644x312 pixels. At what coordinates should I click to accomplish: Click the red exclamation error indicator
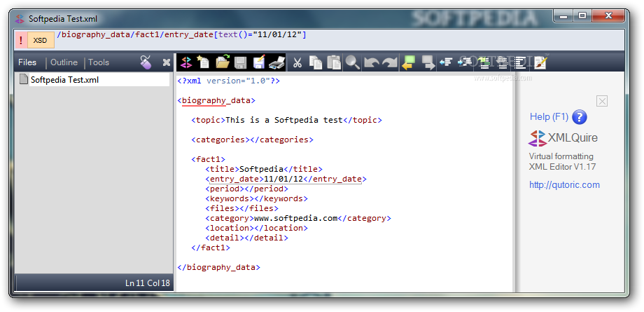click(21, 41)
